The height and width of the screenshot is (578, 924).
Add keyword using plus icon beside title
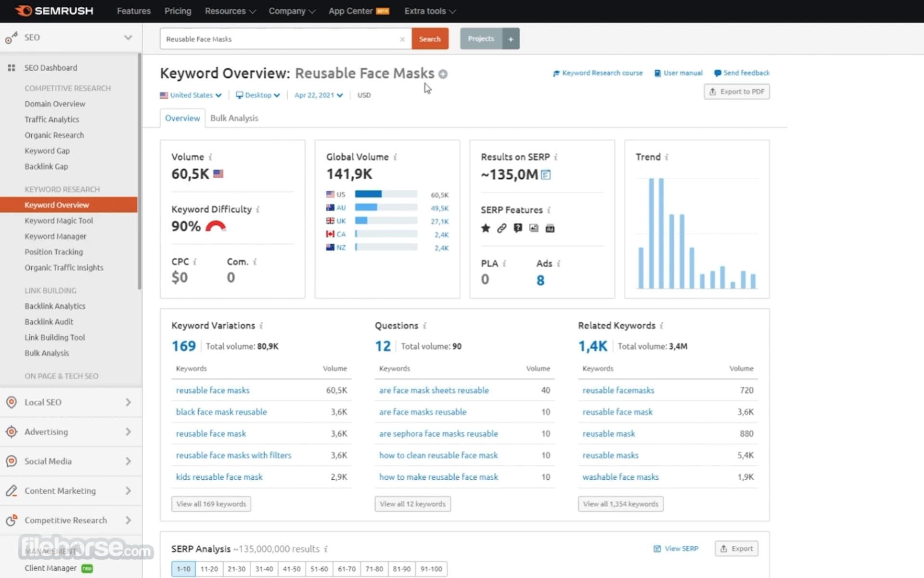pyautogui.click(x=443, y=74)
